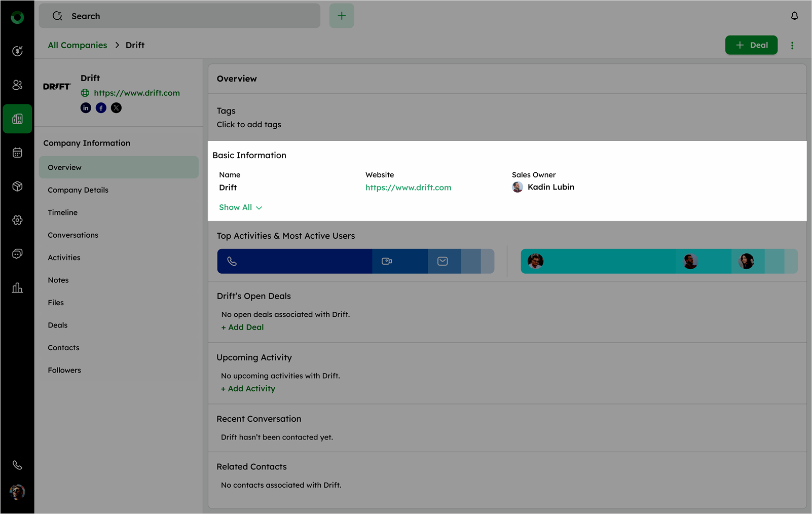The width and height of the screenshot is (812, 514).
Task: Click the notification bell icon
Action: tap(794, 16)
